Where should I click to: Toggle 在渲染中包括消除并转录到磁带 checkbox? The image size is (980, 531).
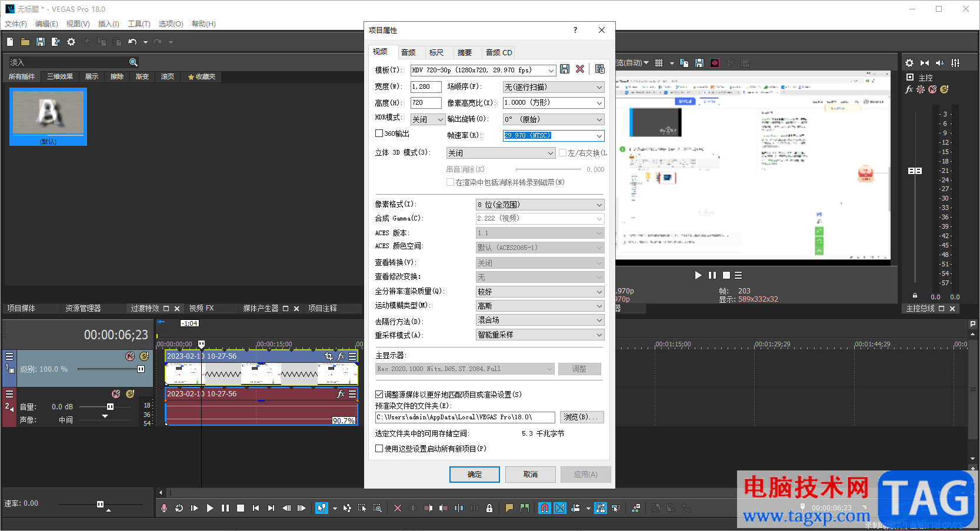point(451,182)
